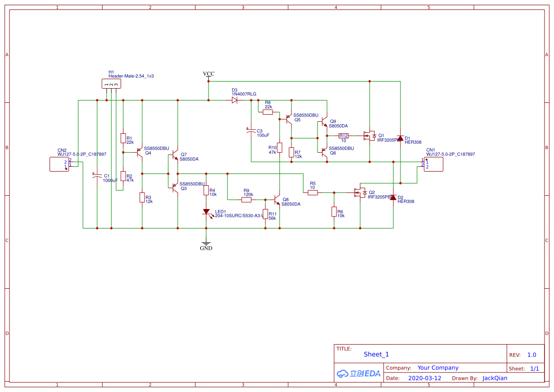The height and width of the screenshot is (392, 554).
Task: Click the R9 resistor symbol
Action: tap(246, 200)
